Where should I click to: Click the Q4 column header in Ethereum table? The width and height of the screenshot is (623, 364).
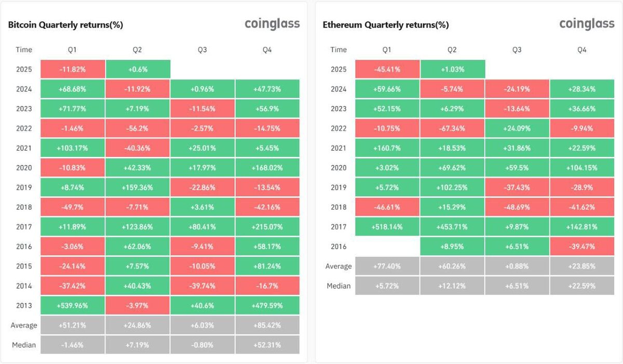581,50
